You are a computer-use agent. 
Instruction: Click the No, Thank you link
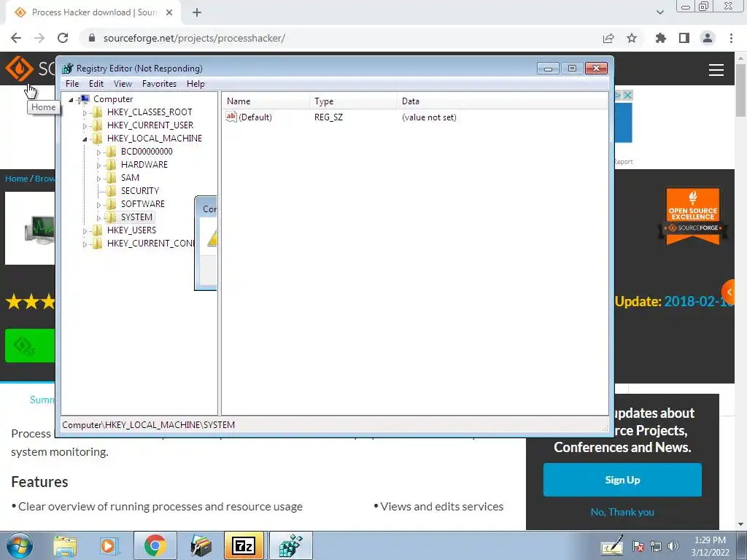click(x=622, y=512)
